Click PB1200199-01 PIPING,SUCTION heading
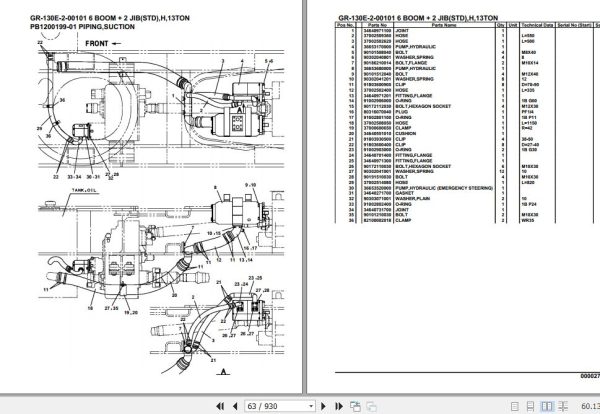 coord(82,27)
